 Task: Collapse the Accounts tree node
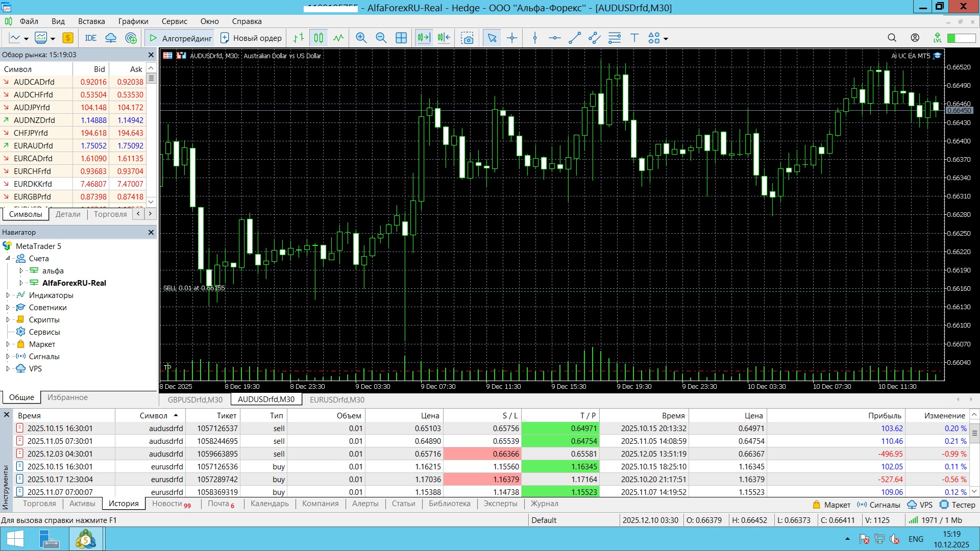coord(8,258)
